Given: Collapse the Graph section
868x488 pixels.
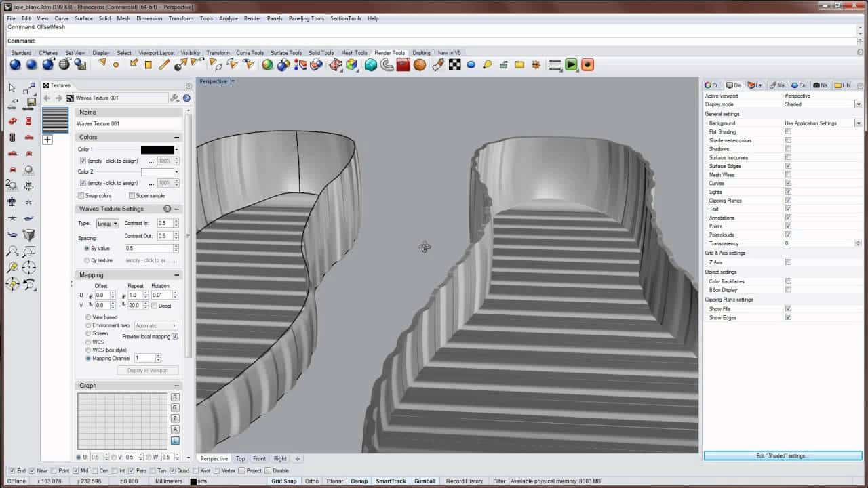Looking at the screenshot, I should pos(177,386).
